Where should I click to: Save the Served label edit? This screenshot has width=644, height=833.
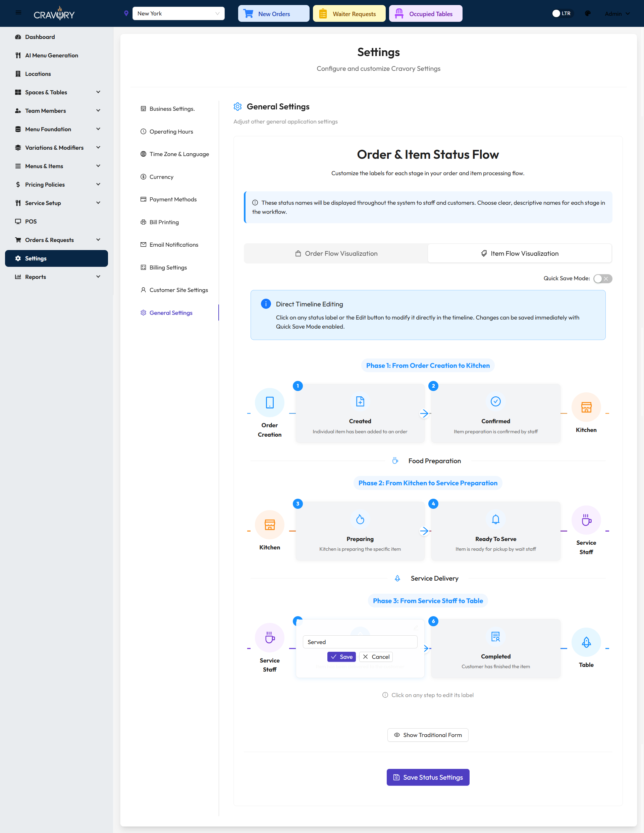[341, 657]
